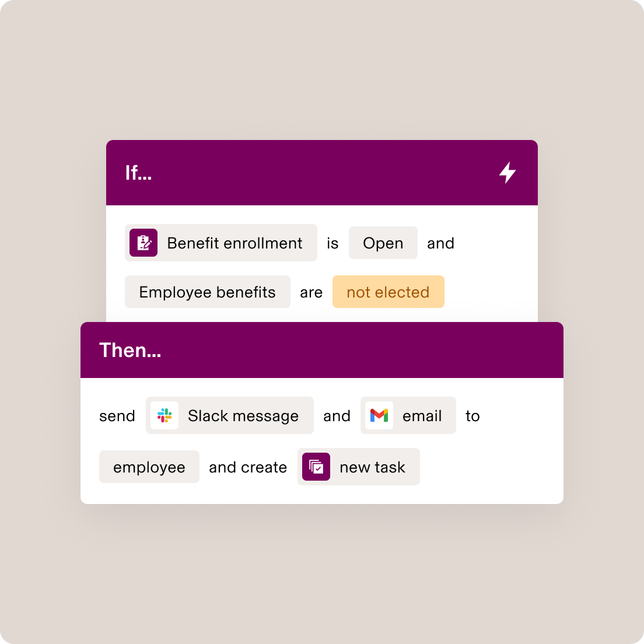Viewport: 644px width, 644px height.
Task: Click the enrollment form icon in the If condition
Action: tap(143, 242)
